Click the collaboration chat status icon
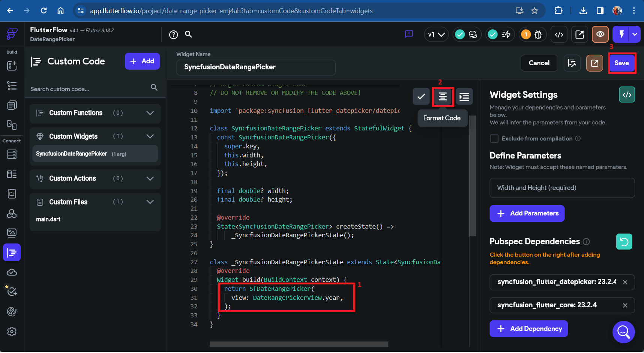 click(473, 34)
